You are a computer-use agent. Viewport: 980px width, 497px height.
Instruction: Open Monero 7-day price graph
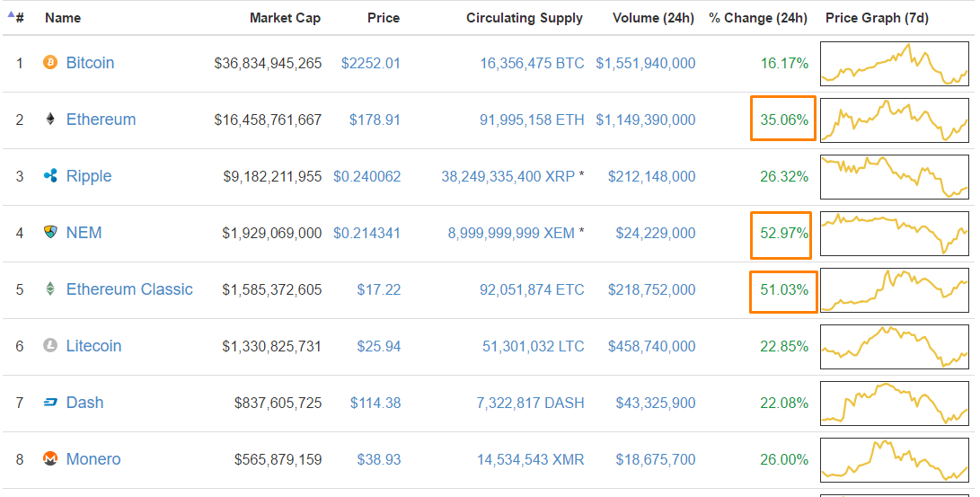click(x=895, y=460)
